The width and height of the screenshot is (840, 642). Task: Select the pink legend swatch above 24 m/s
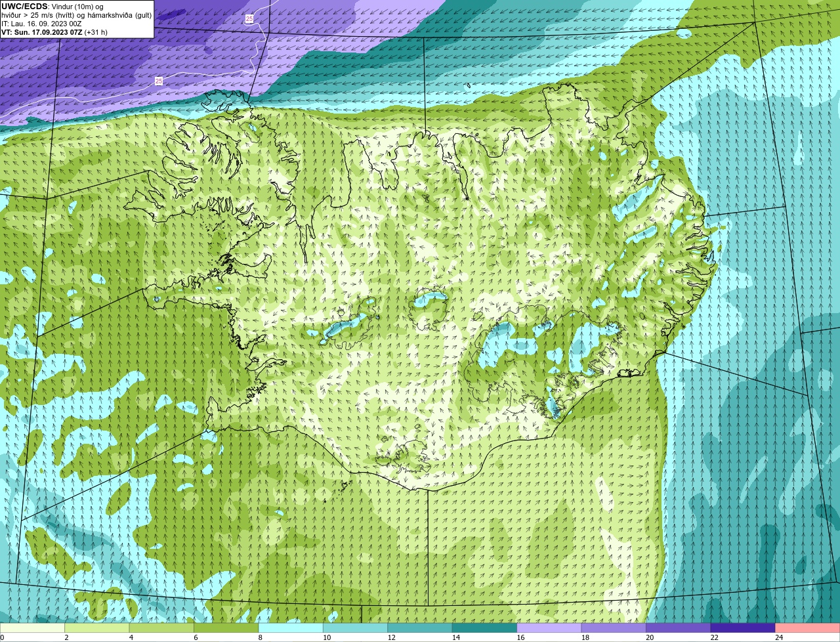(x=808, y=628)
